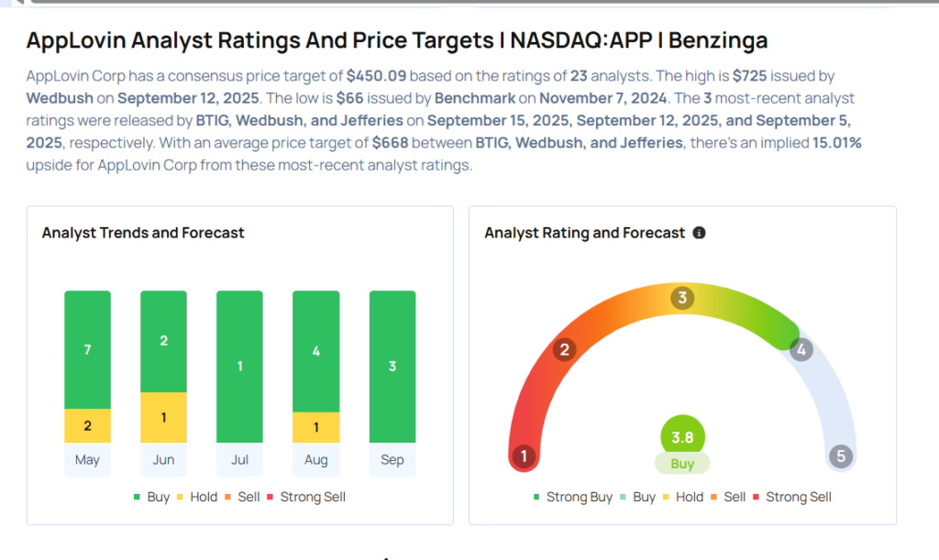The height and width of the screenshot is (560, 939).
Task: Select the Sep month label on the chart
Action: click(x=392, y=459)
